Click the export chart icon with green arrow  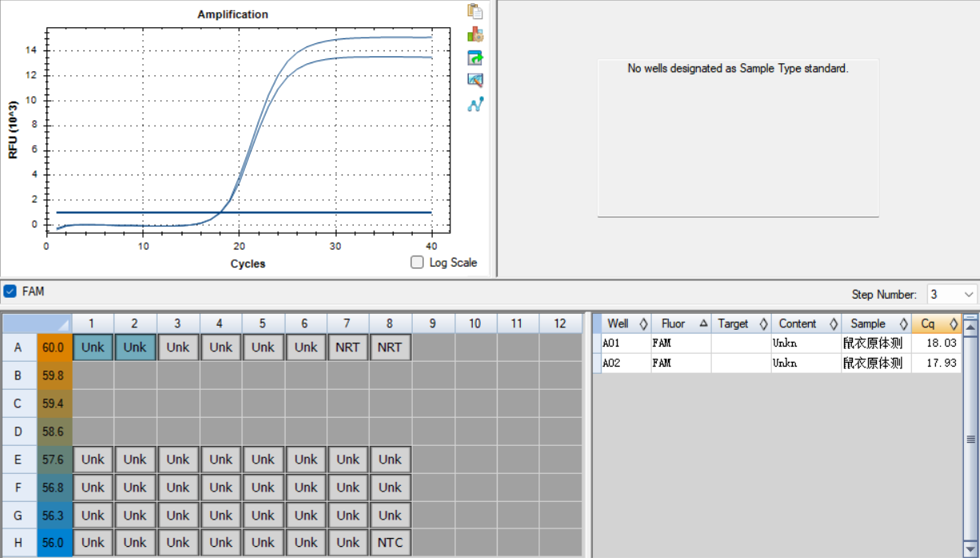point(475,58)
